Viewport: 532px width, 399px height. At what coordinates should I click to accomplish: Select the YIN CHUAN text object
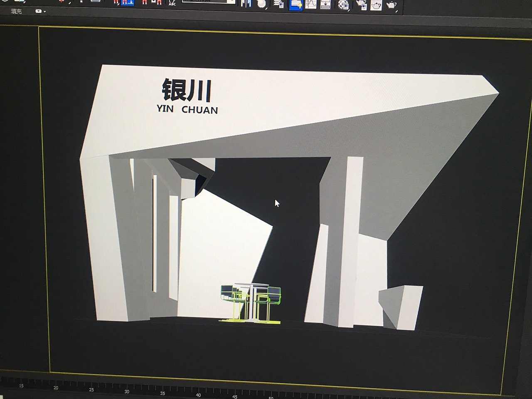click(x=187, y=110)
